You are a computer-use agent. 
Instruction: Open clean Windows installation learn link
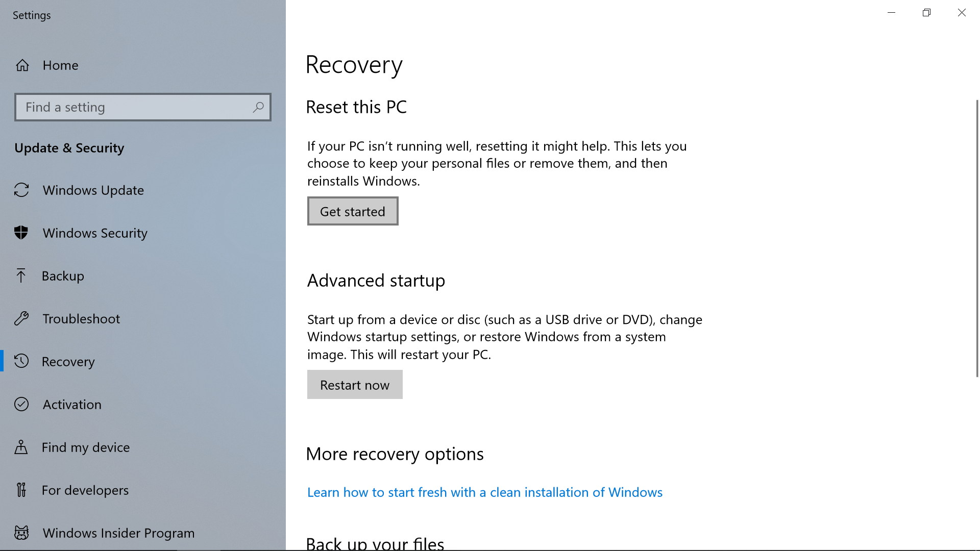pos(484,492)
